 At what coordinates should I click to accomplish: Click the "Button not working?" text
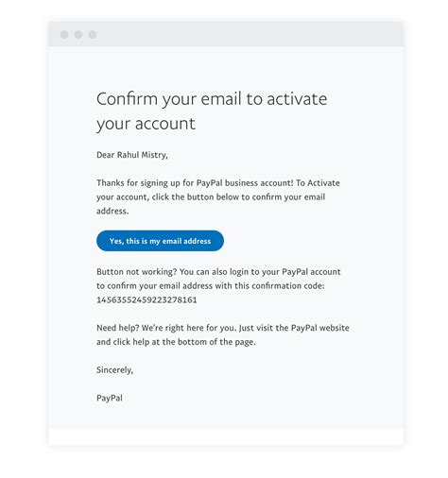[137, 272]
